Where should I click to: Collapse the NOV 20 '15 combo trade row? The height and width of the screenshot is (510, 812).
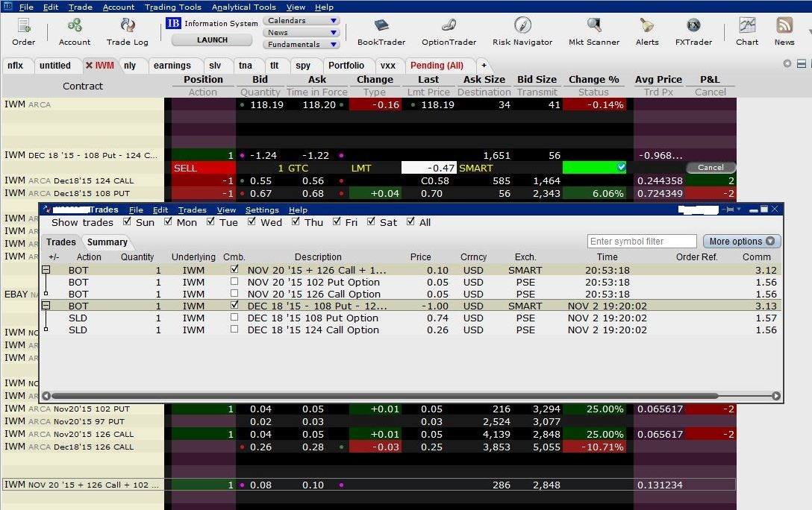pos(46,270)
